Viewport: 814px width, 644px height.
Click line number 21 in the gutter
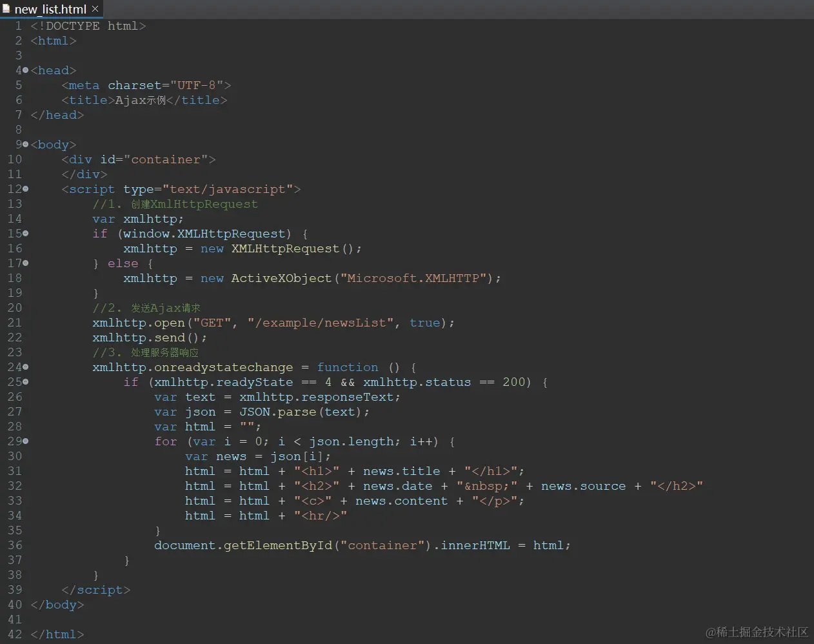pos(15,323)
